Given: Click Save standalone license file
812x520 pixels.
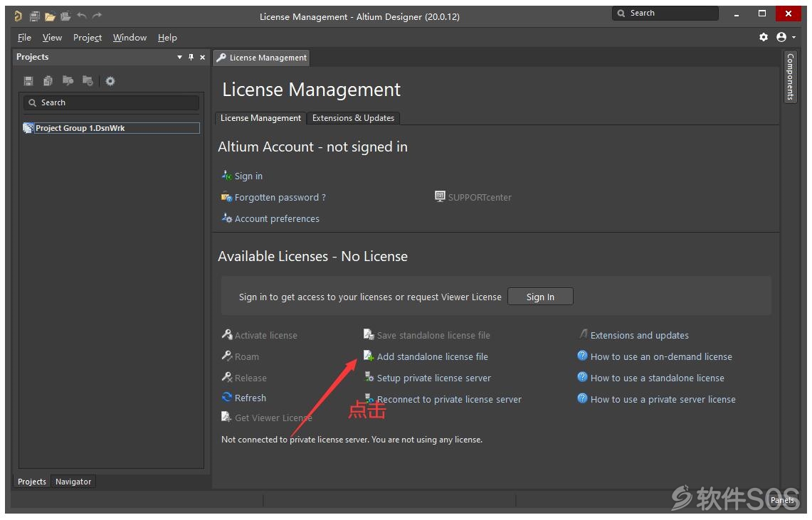Looking at the screenshot, I should [433, 335].
